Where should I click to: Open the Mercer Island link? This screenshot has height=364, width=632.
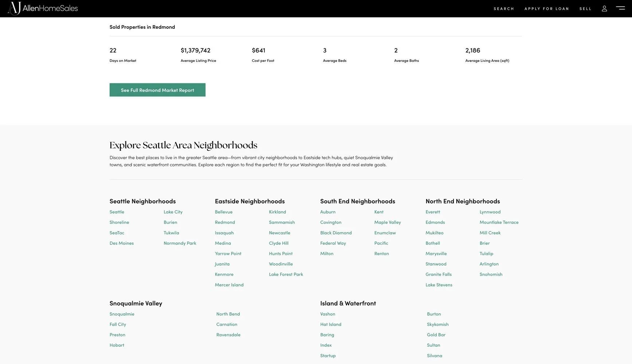(229, 285)
